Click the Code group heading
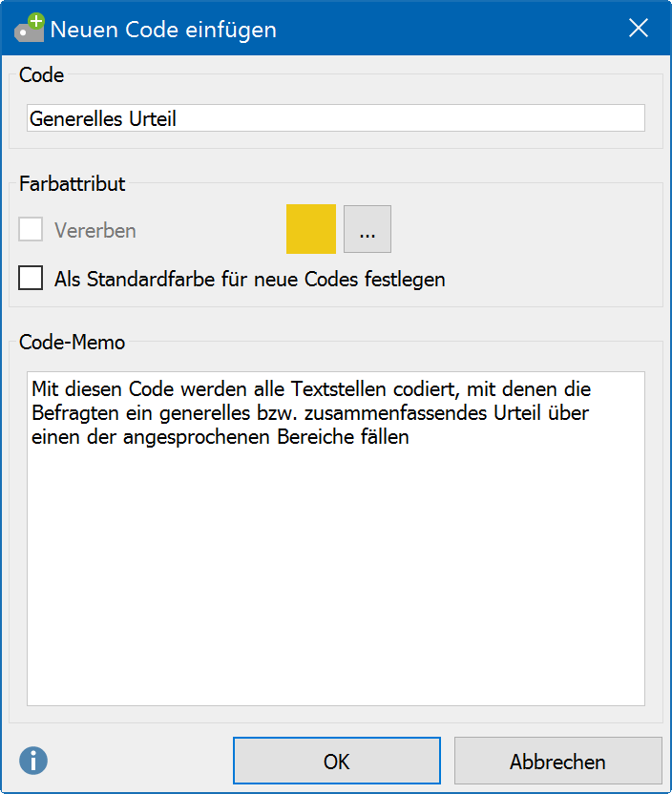The width and height of the screenshot is (672, 794). pyautogui.click(x=42, y=75)
